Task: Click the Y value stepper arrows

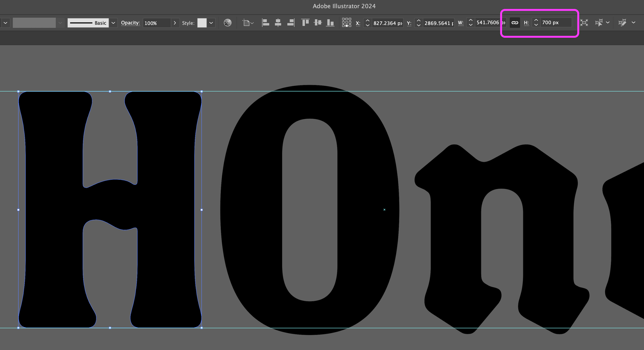Action: pos(419,23)
